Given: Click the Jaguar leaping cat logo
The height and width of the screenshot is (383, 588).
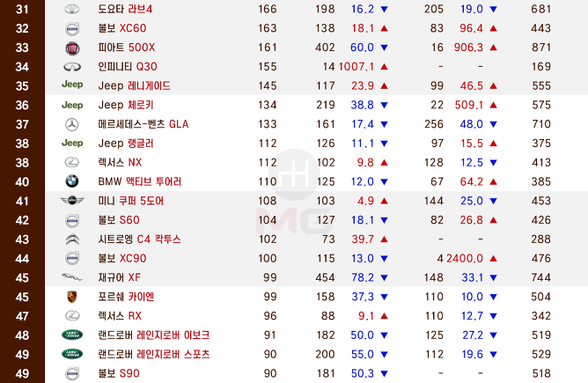Looking at the screenshot, I should (72, 277).
